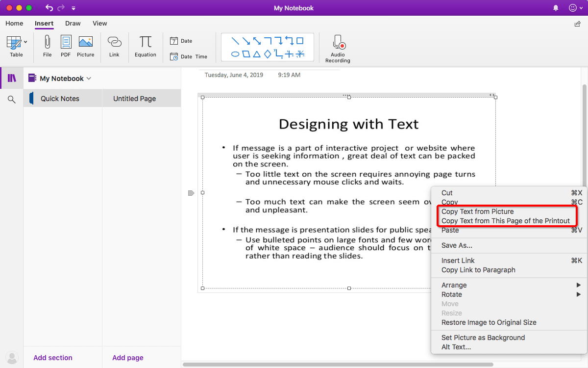This screenshot has height=368, width=588.
Task: Select the diamond shape
Action: point(268,54)
